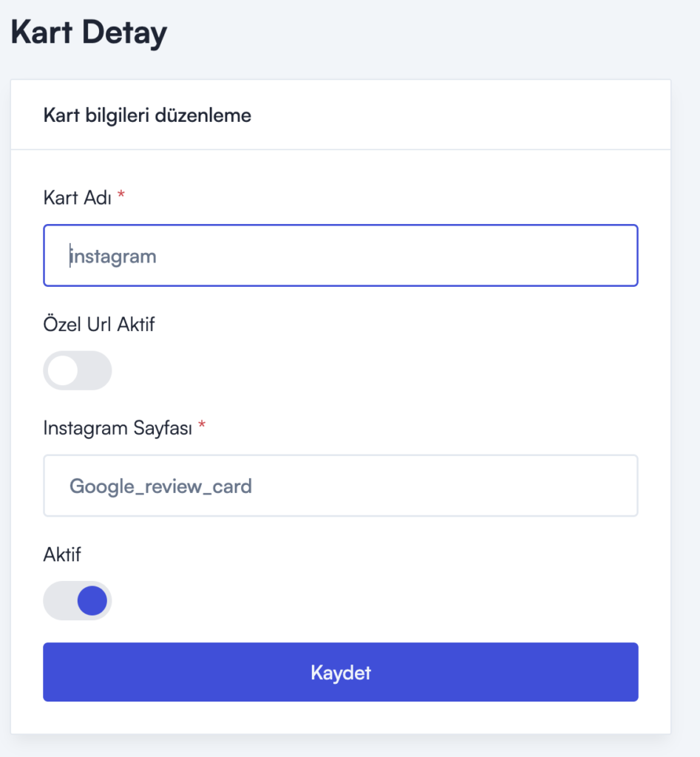Click the Instagram Sayfası label text
This screenshot has height=757, width=700.
118,427
